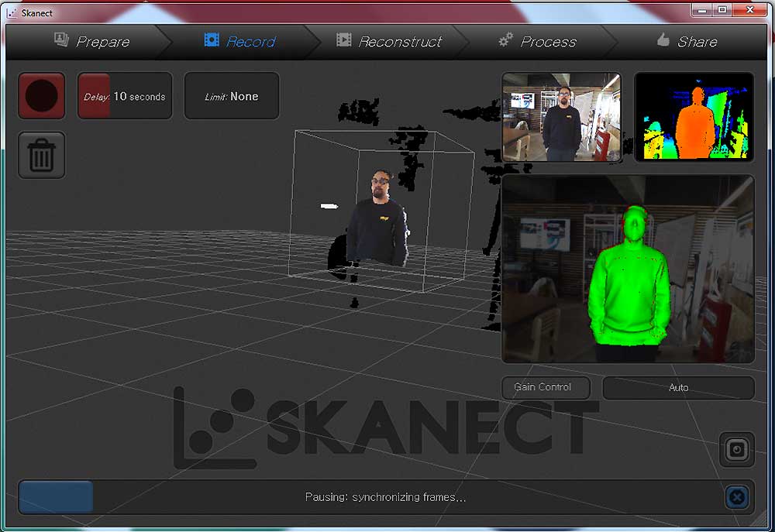Click the camera view reset icon

pos(736,449)
